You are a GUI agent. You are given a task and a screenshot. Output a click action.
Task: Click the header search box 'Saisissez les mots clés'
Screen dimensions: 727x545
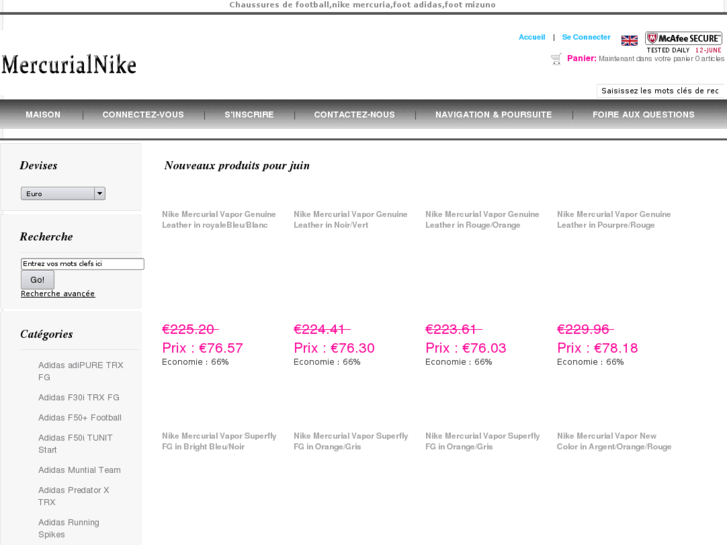click(x=661, y=91)
